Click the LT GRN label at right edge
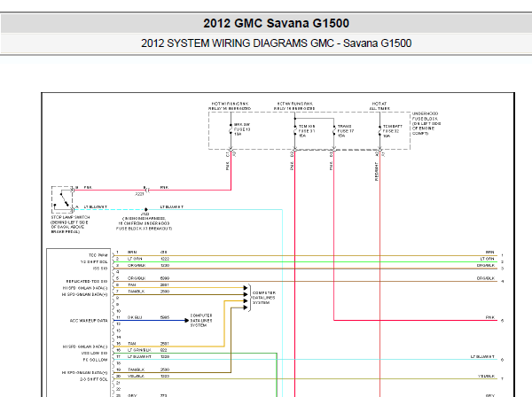 tap(487, 259)
